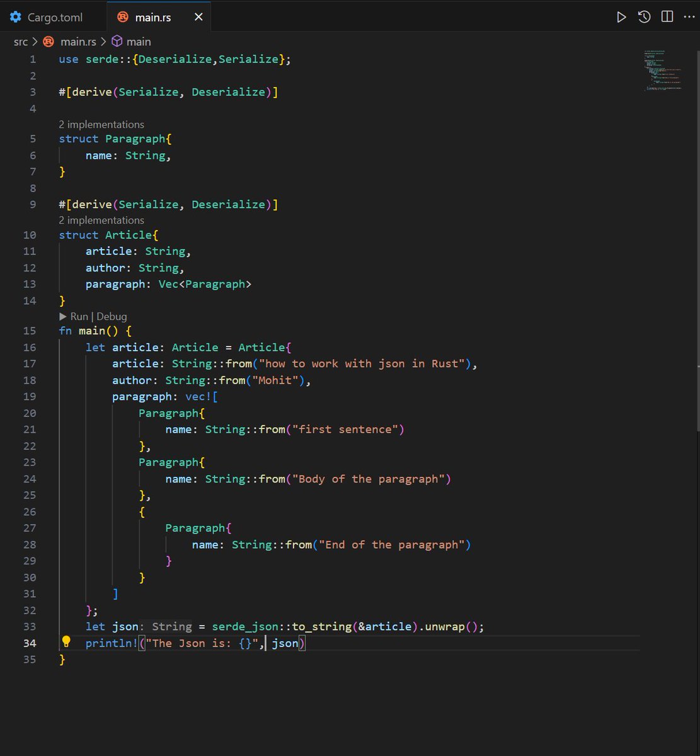The image size is (700, 756).
Task: Click the "End of the paragraph" string
Action: tap(391, 544)
